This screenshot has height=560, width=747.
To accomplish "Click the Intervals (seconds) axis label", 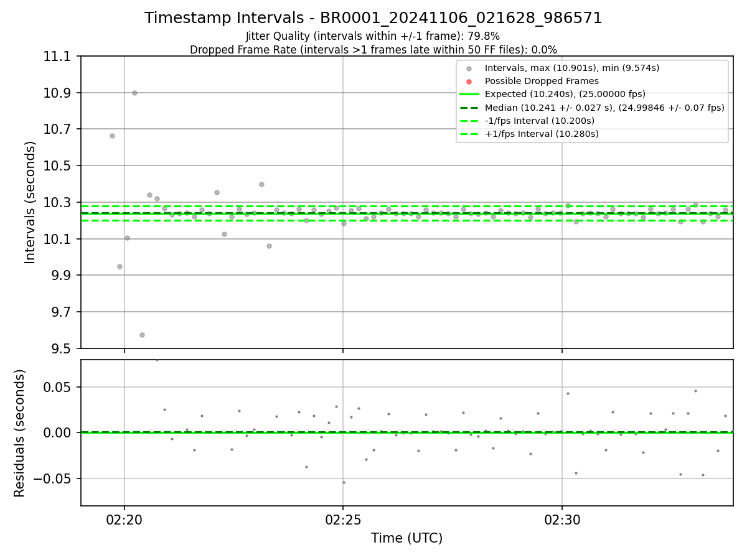I will click(x=31, y=202).
